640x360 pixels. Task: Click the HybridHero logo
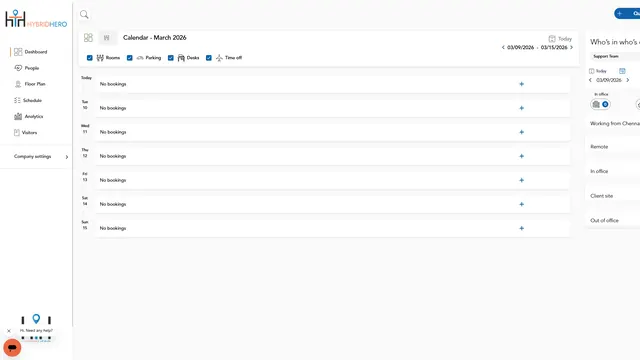click(36, 19)
